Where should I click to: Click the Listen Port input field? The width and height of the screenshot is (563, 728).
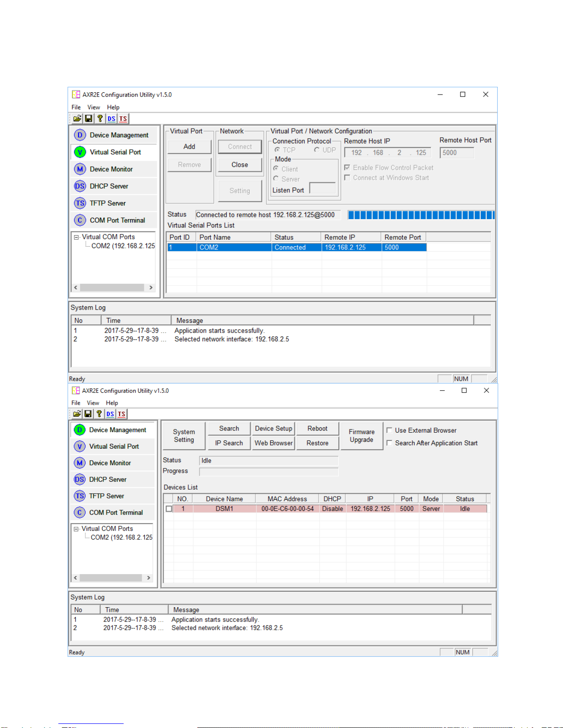[323, 188]
